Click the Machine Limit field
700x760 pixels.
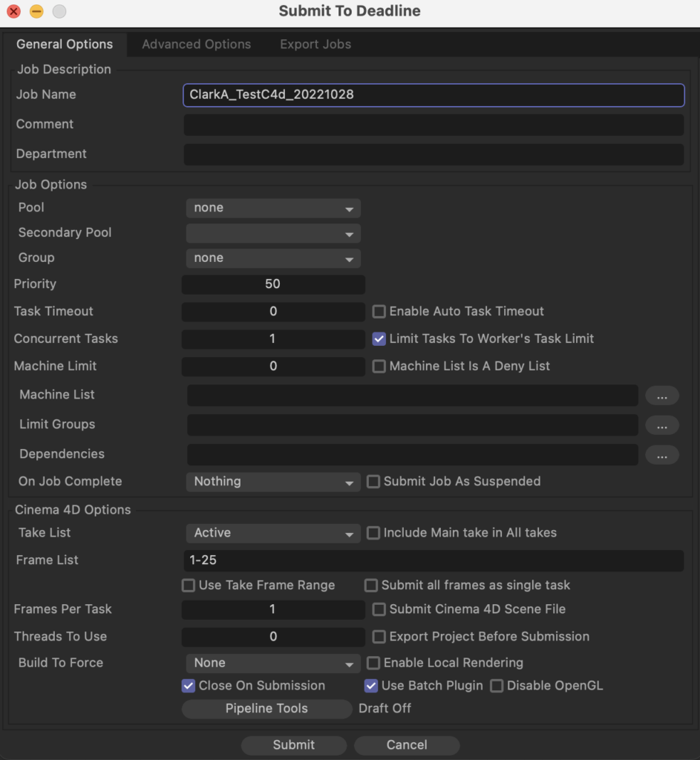[273, 367]
